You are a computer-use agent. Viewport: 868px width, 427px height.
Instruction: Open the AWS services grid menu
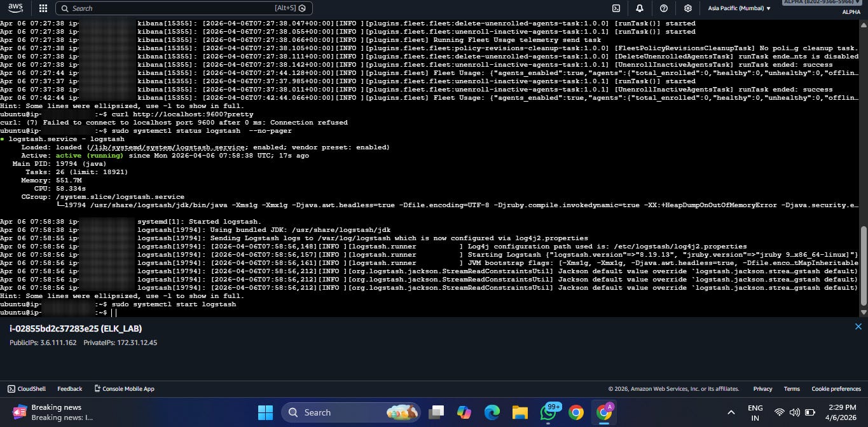pyautogui.click(x=43, y=8)
